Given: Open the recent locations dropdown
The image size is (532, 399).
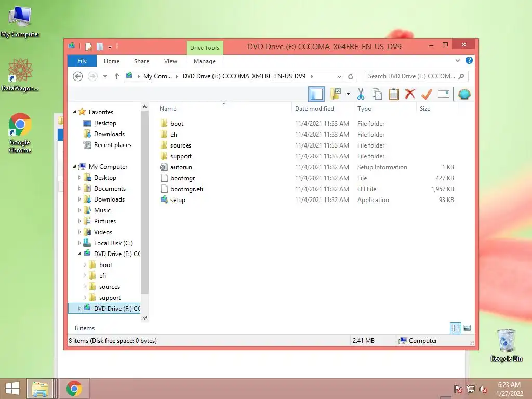Looking at the screenshot, I should (x=105, y=76).
